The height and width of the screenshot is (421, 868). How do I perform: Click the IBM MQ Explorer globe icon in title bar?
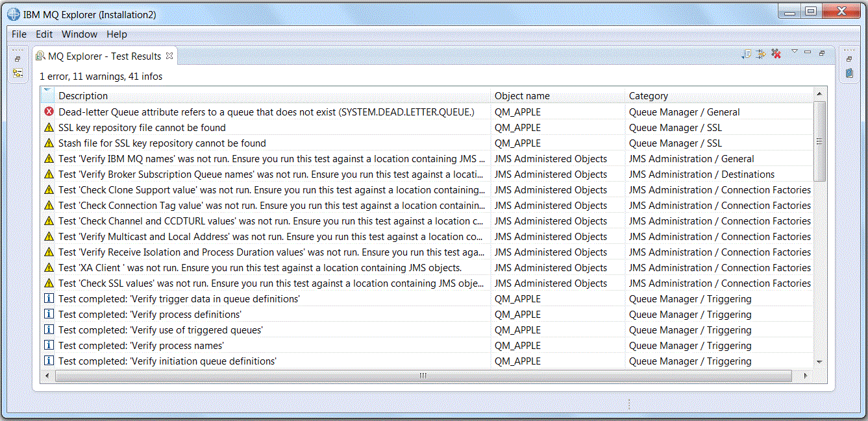tap(13, 14)
